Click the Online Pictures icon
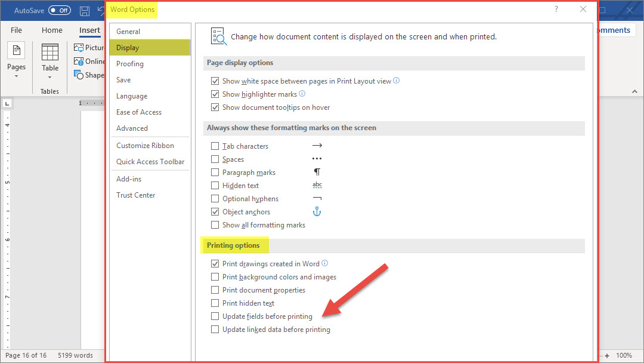Viewport: 644px width, 363px height. [79, 61]
